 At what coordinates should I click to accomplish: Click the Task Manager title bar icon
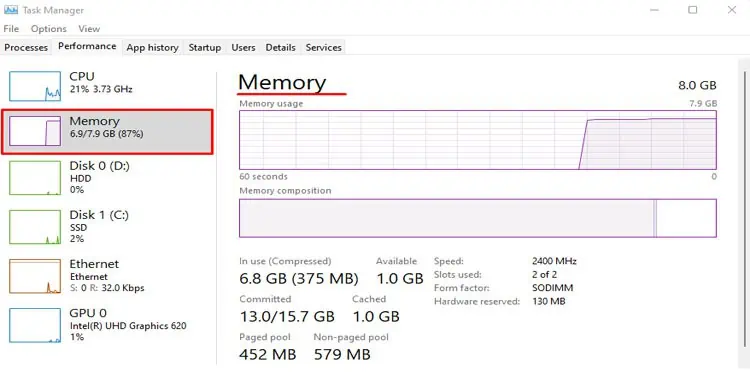click(11, 10)
